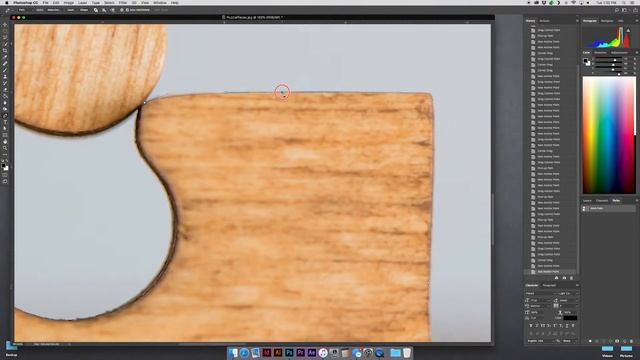Select the Hand tool

[5, 141]
